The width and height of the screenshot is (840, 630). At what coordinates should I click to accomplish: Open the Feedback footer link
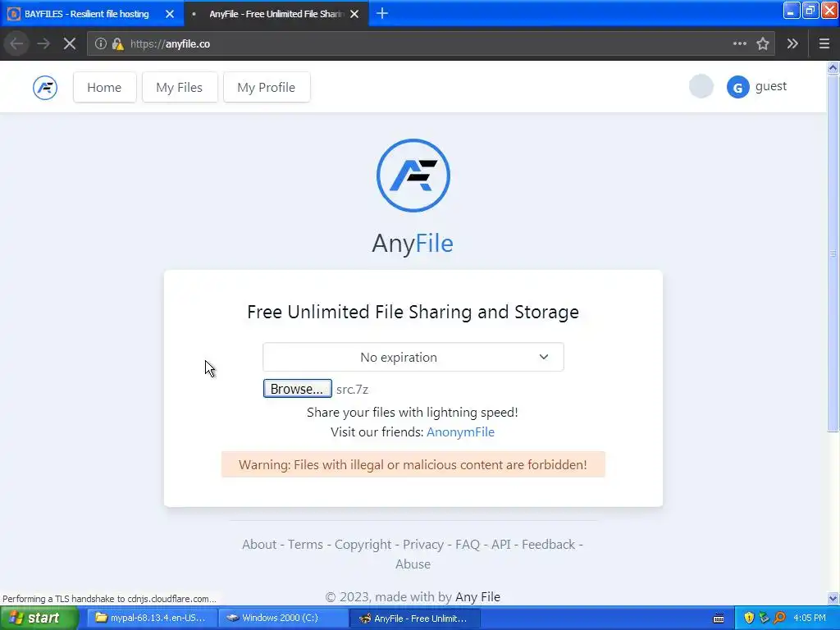tap(548, 545)
